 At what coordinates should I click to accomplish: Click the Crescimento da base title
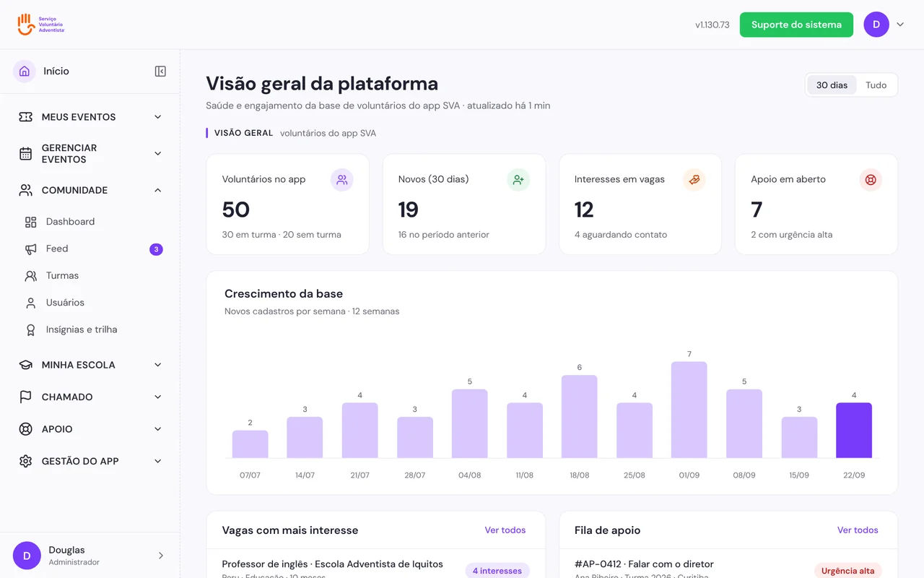click(x=284, y=294)
